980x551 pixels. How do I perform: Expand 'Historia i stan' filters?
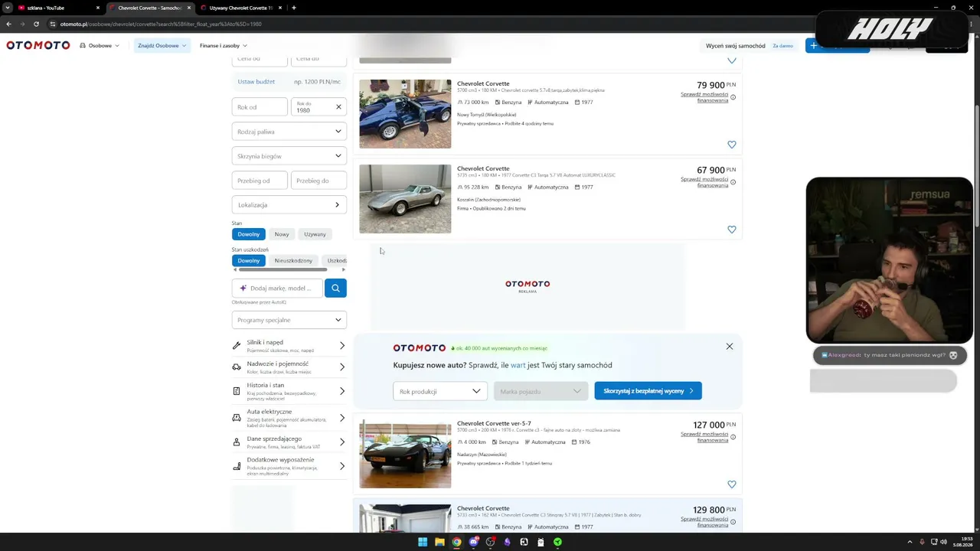[289, 390]
